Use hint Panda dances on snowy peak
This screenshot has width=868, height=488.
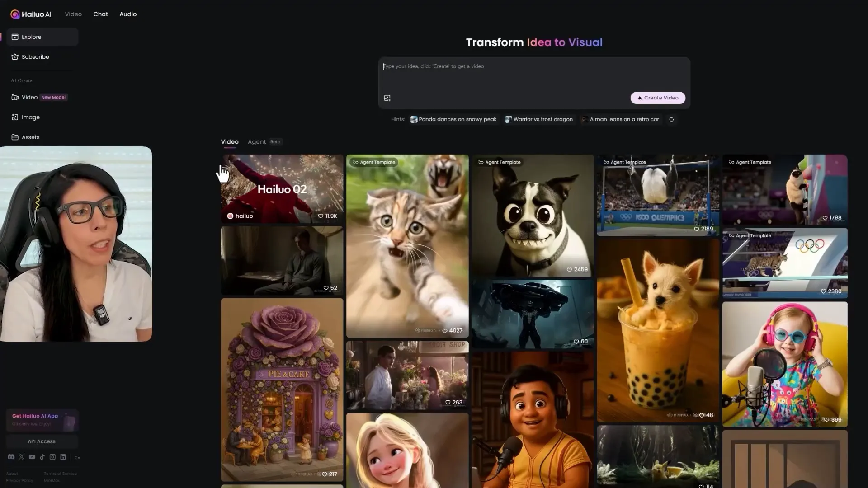click(x=453, y=119)
